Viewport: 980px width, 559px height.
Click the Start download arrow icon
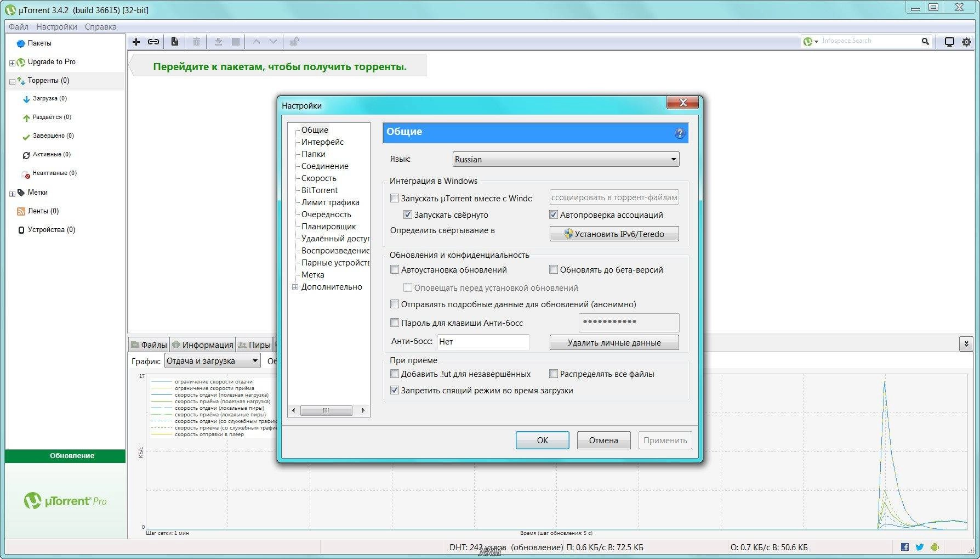(x=218, y=42)
